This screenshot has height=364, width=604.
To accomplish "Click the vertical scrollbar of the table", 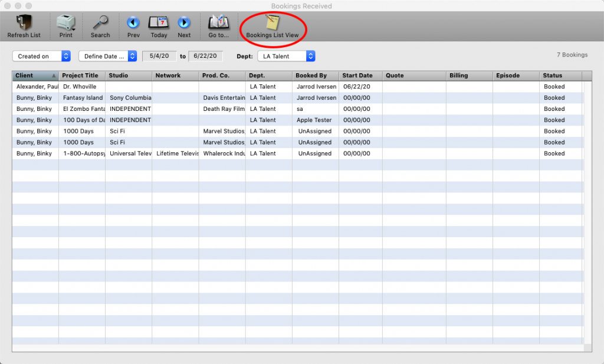I will (587, 212).
